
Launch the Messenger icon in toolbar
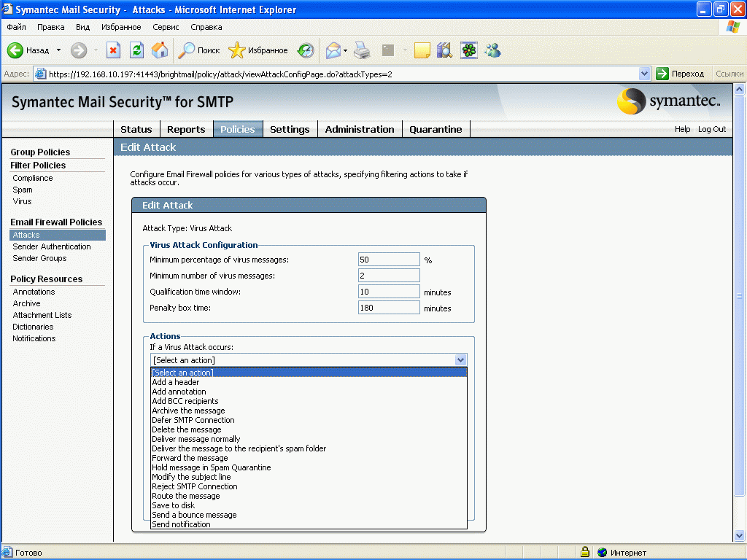click(x=492, y=50)
